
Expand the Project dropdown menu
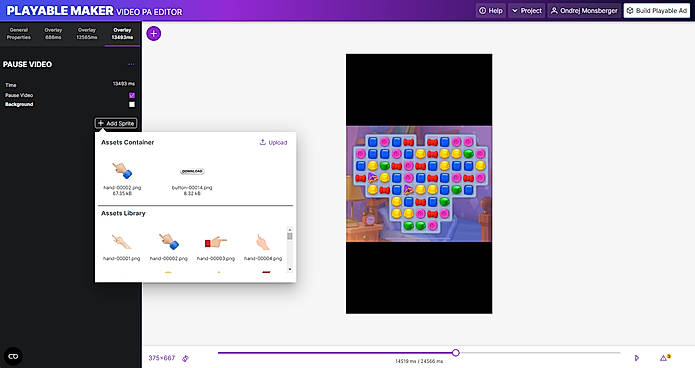pos(527,11)
